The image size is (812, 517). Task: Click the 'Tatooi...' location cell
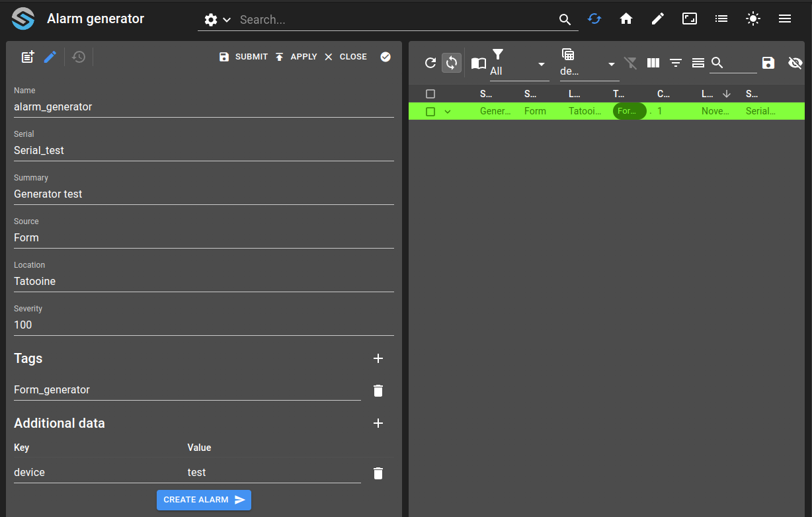click(x=585, y=111)
